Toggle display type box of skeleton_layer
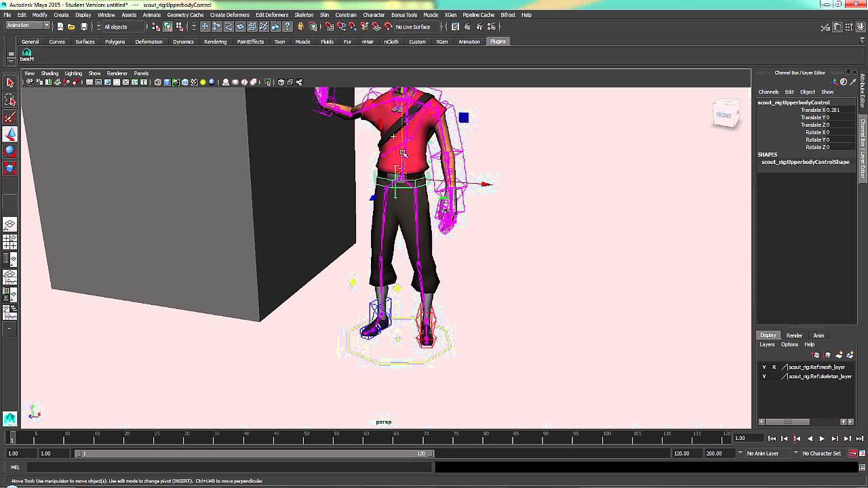The height and width of the screenshot is (488, 868). click(774, 376)
